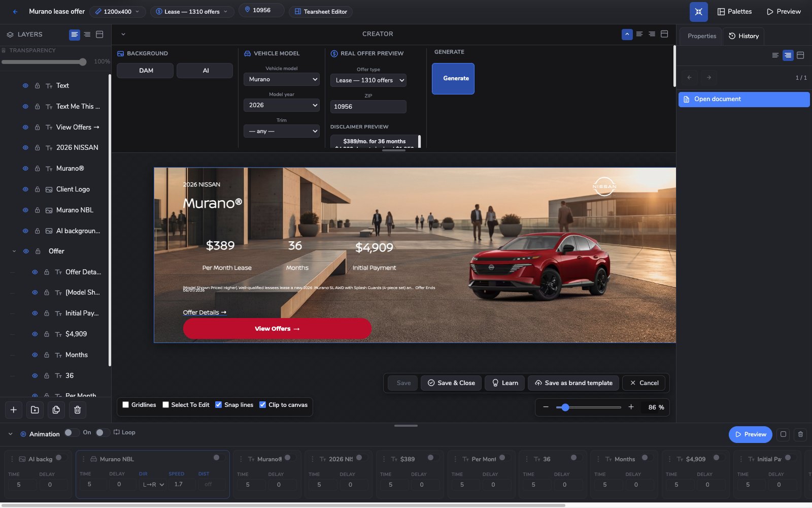The image size is (812, 508).
Task: Click the ZIP input showing 10956
Action: 368,107
